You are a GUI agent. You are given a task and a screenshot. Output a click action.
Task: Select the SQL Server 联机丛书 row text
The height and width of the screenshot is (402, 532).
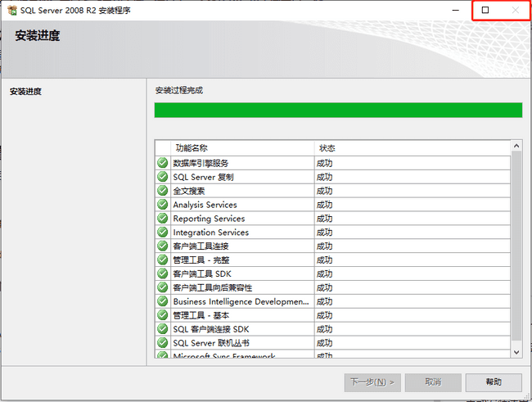(211, 343)
